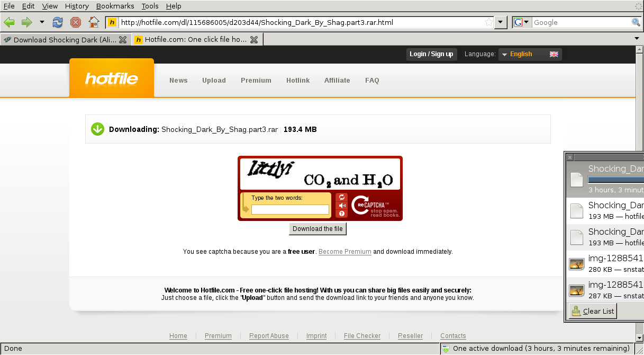Click the Download the file button
644x355 pixels.
[318, 229]
